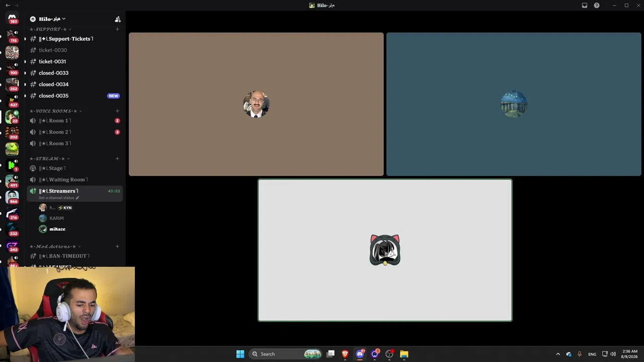Viewport: 644px width, 362px height.
Task: Add a channel to Mod Actions category
Action: pos(117,246)
